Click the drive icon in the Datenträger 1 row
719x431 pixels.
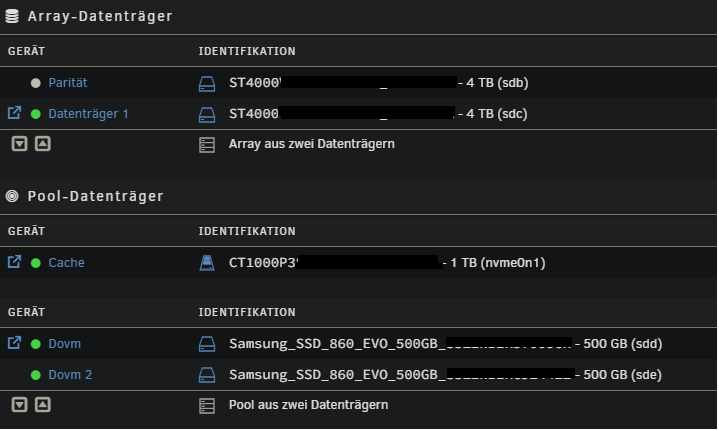[x=207, y=115]
